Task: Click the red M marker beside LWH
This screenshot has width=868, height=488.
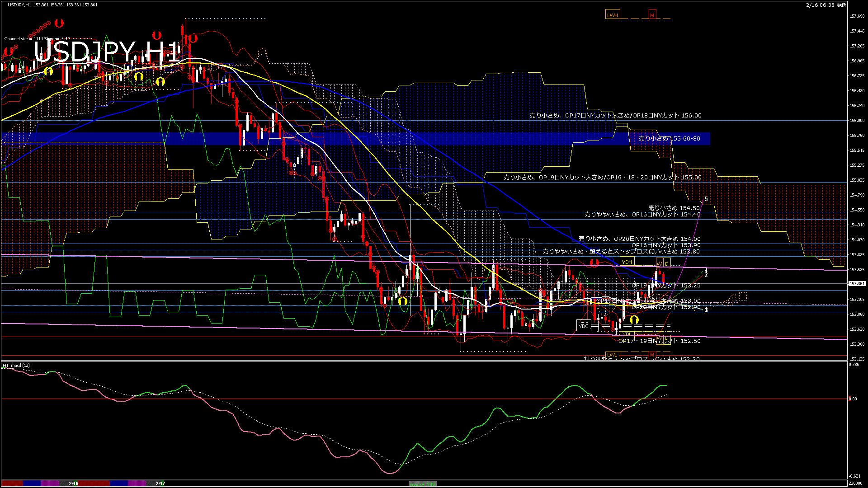Action: (652, 15)
